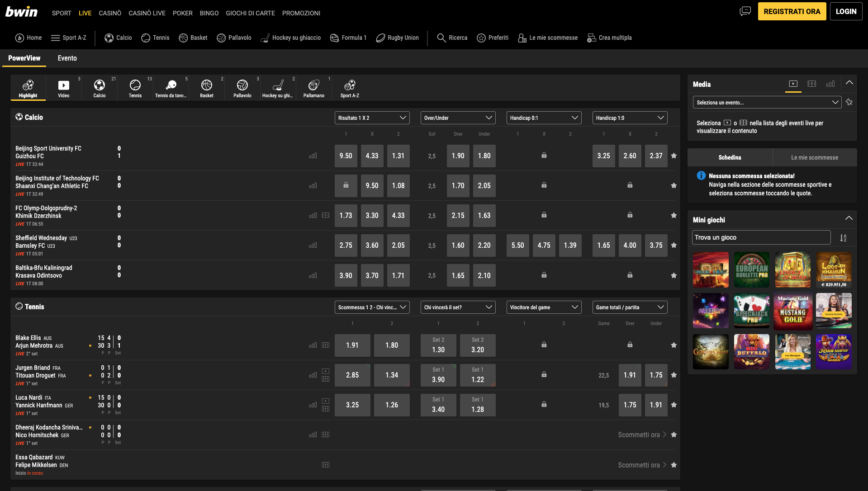The height and width of the screenshot is (491, 868).
Task: Open the Seleziona un evento dropdown
Action: coord(767,102)
